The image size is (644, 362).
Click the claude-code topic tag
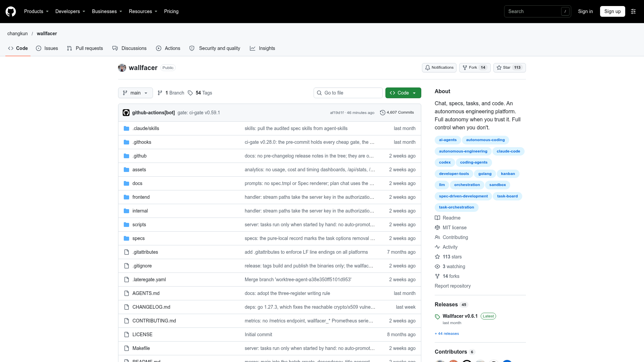tap(508, 151)
